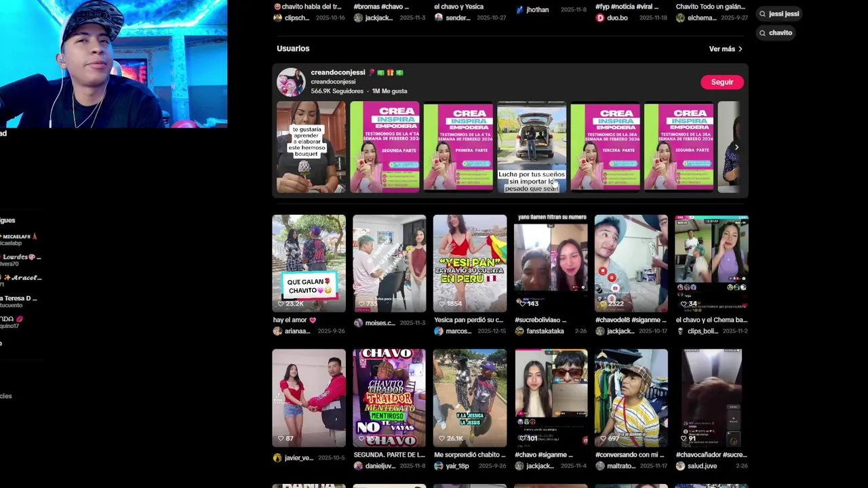Viewport: 868px width, 488px height.
Task: Open the video with 87 likes
Action: tap(309, 398)
